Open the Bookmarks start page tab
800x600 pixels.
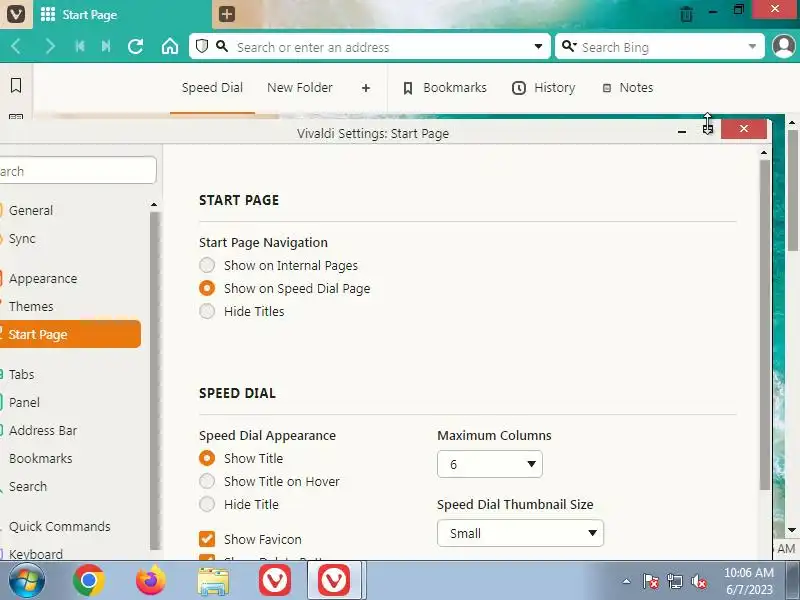click(x=445, y=88)
